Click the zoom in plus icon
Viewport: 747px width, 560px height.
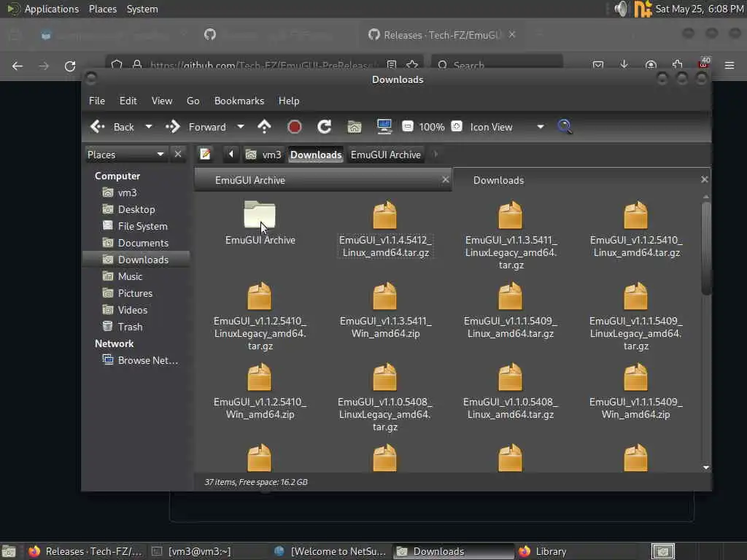tap(457, 127)
